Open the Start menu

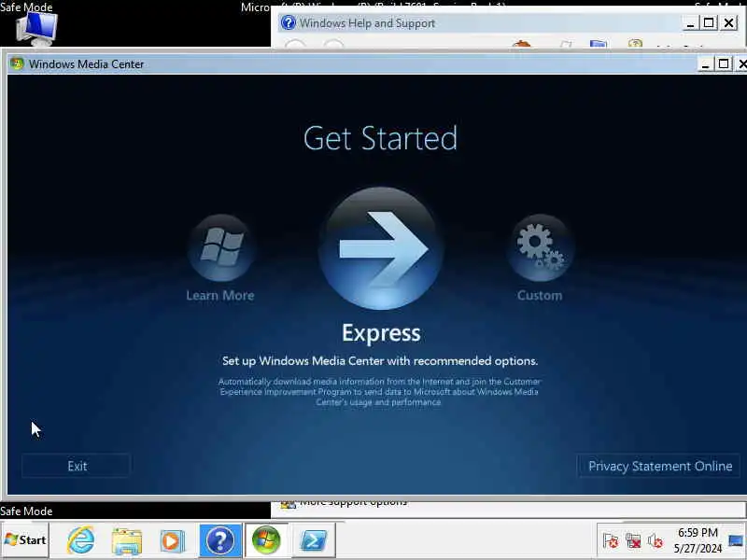coord(25,539)
